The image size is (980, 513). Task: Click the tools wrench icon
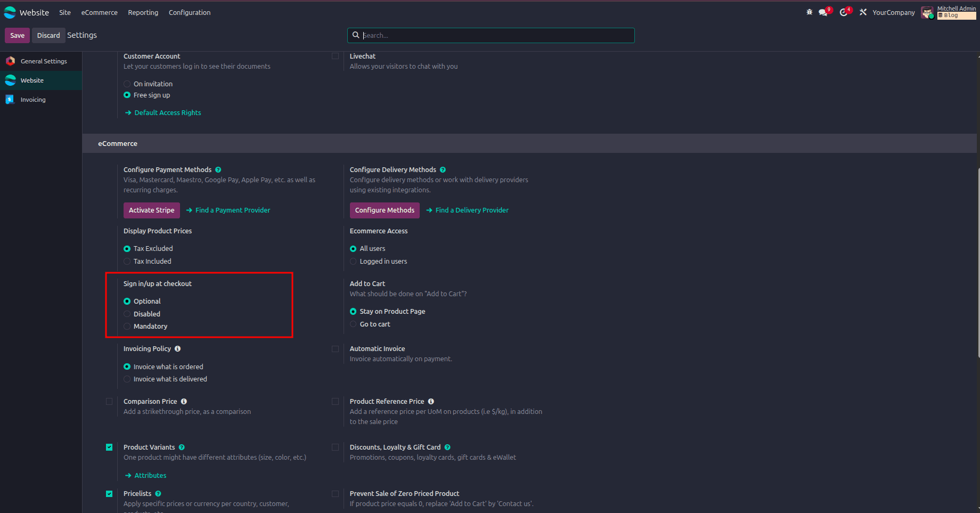coord(863,12)
